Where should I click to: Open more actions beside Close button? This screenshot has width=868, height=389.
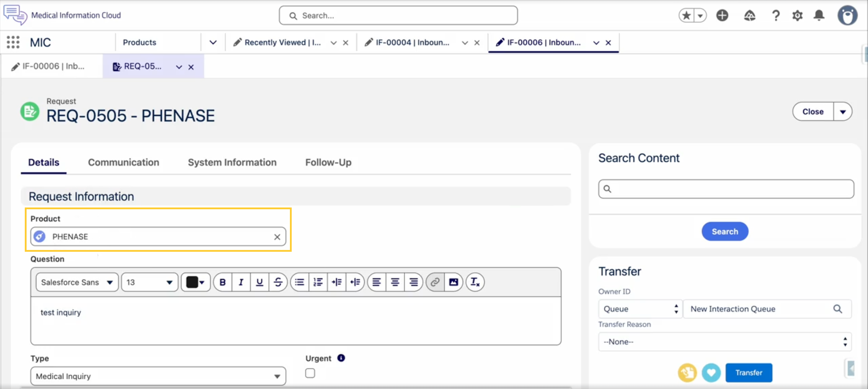[843, 112]
